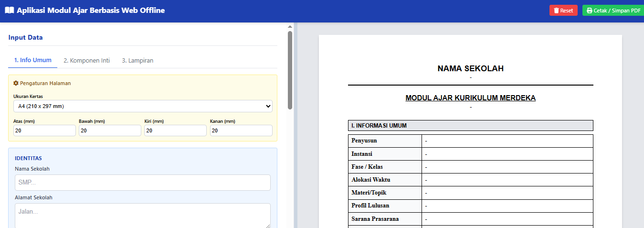
Task: Click the trash icon on the Reset button
Action: (556, 11)
